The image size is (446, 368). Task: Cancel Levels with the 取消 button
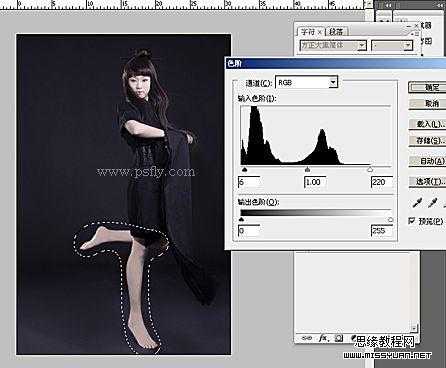[x=428, y=104]
